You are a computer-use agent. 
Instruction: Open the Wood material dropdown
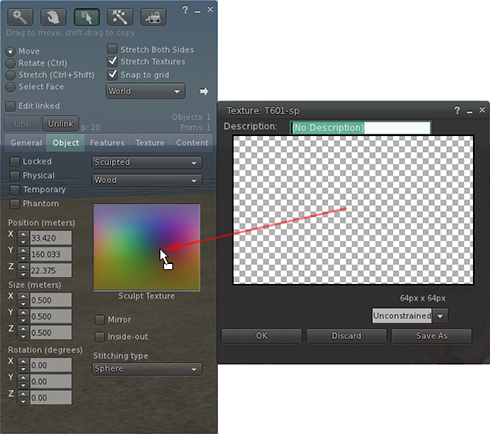coord(147,180)
